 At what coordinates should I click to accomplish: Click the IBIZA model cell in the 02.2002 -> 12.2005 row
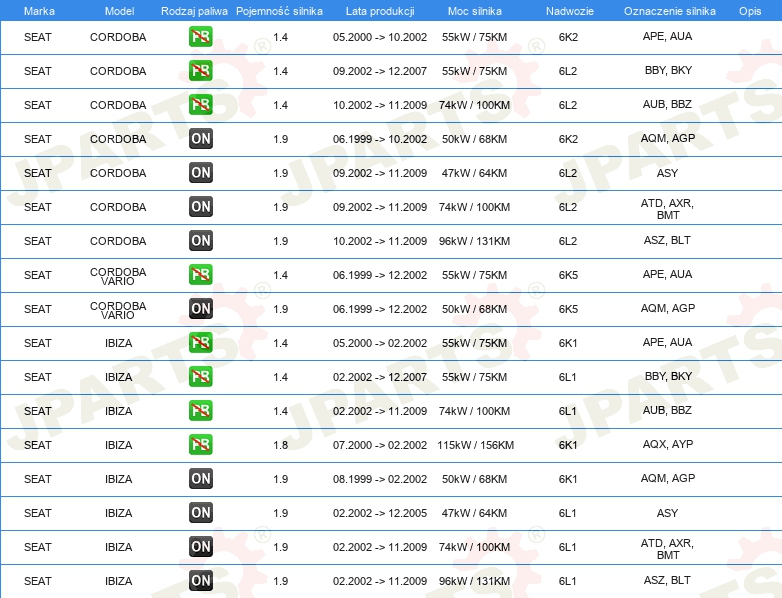point(119,513)
